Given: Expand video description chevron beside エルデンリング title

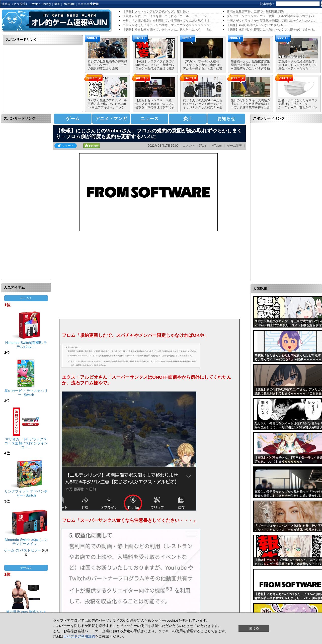Looking at the screenshot, I should tap(189, 476).
